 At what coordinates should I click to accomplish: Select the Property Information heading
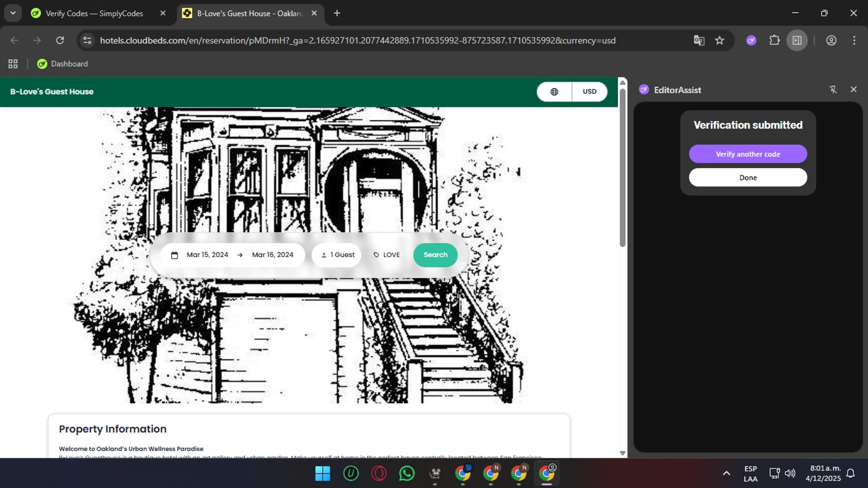113,429
